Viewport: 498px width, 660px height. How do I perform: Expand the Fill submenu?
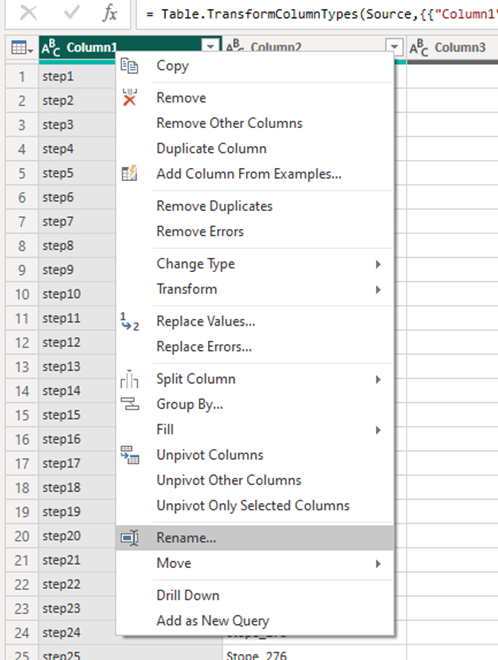tap(378, 430)
